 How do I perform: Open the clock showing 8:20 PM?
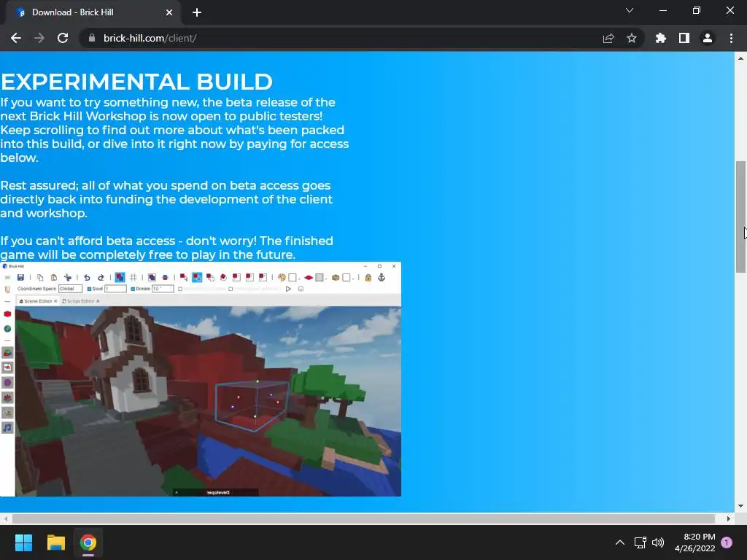tap(695, 542)
